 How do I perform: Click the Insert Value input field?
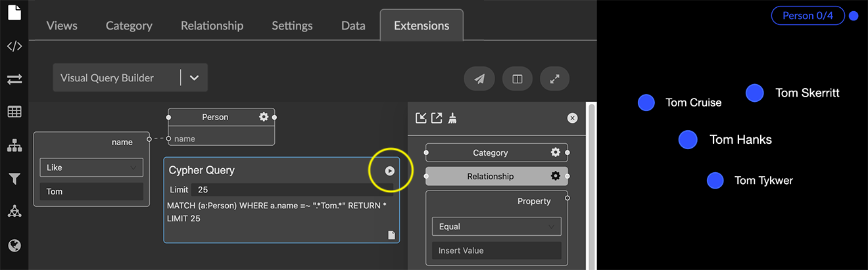(x=496, y=250)
